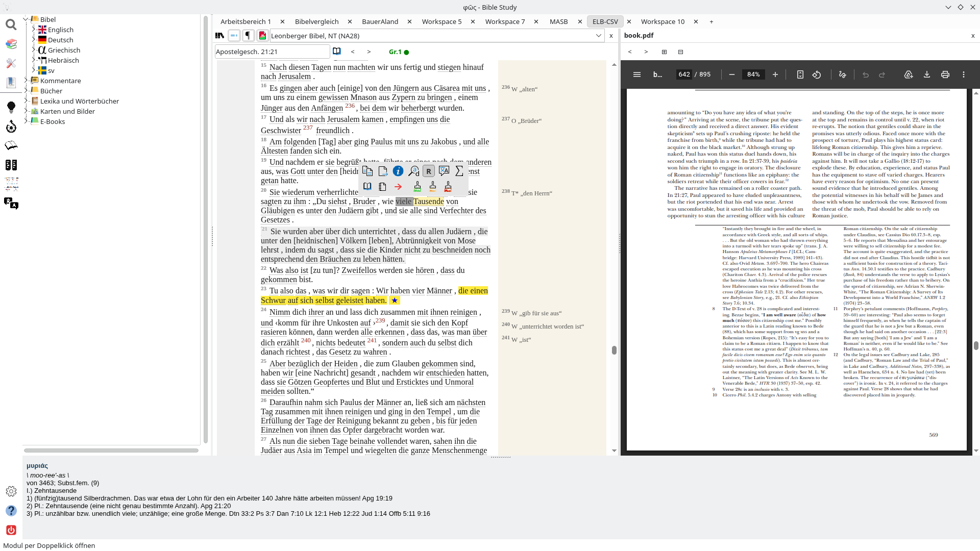Click the blue info icon in the popup

tap(398, 171)
